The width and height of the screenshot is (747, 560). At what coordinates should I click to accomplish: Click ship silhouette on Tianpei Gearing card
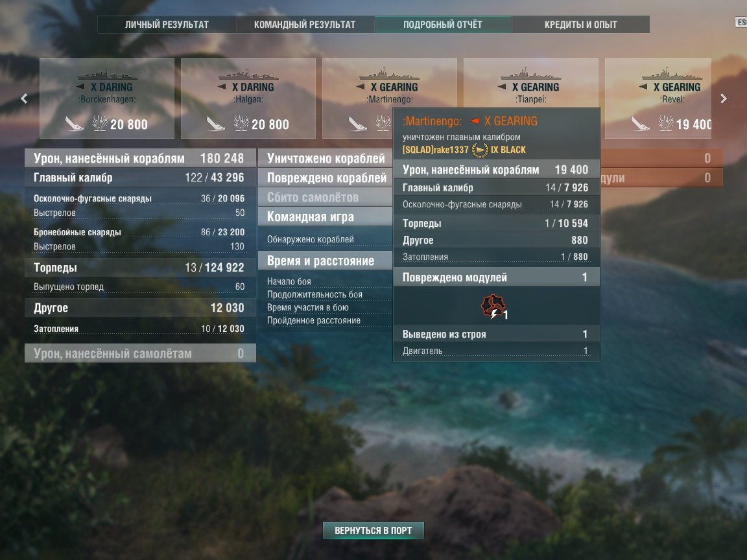pos(530,75)
